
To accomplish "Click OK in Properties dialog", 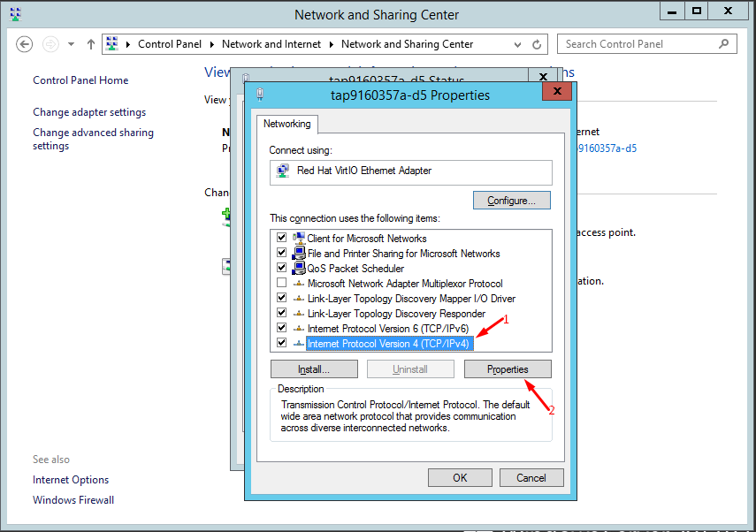I will click(x=460, y=477).
